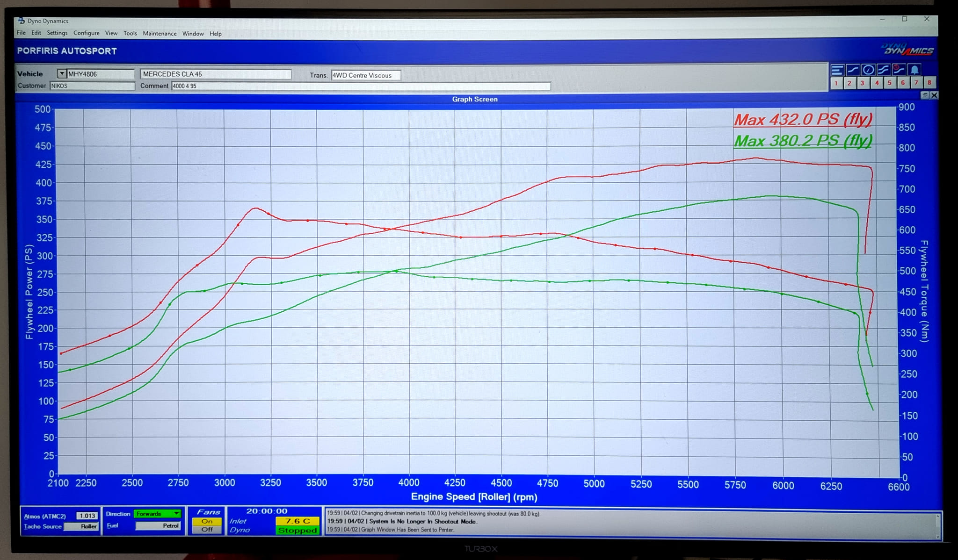
Task: Click the Customer field NIKOS
Action: [x=92, y=86]
